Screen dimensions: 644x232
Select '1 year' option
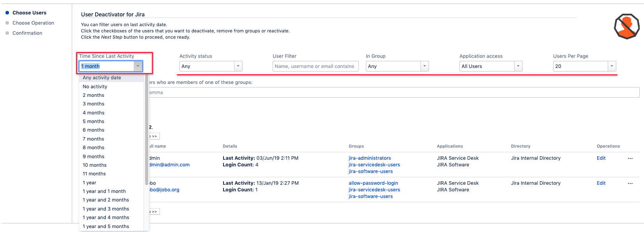tap(112, 183)
